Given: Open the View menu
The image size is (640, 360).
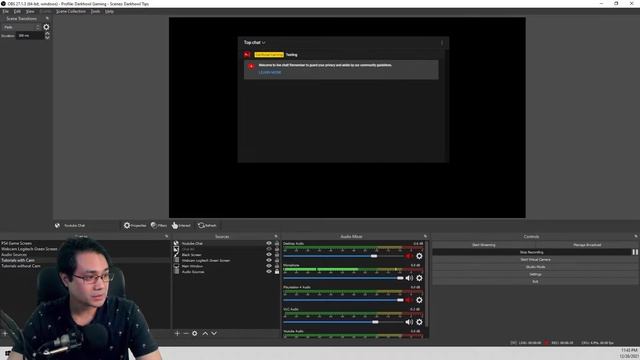Looking at the screenshot, I should point(30,11).
